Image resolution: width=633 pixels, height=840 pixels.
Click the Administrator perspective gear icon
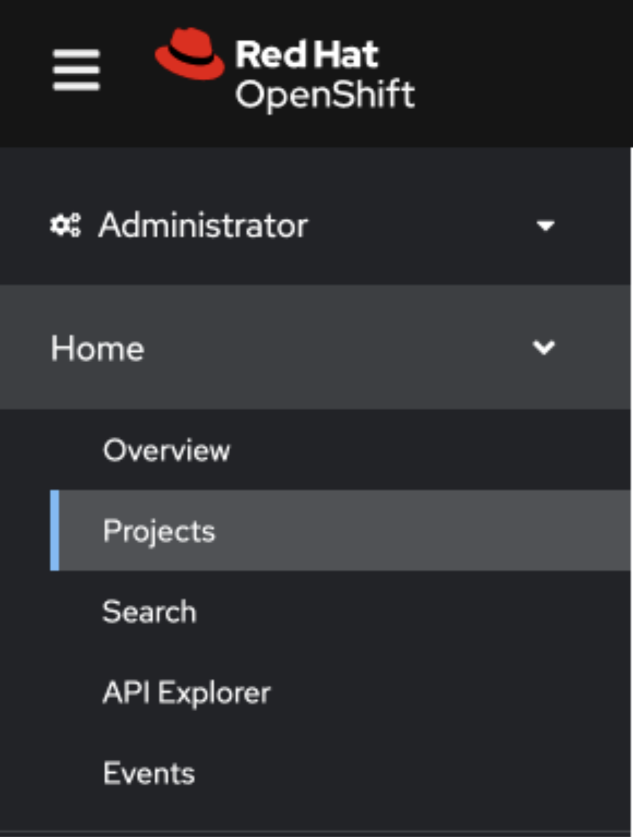65,225
